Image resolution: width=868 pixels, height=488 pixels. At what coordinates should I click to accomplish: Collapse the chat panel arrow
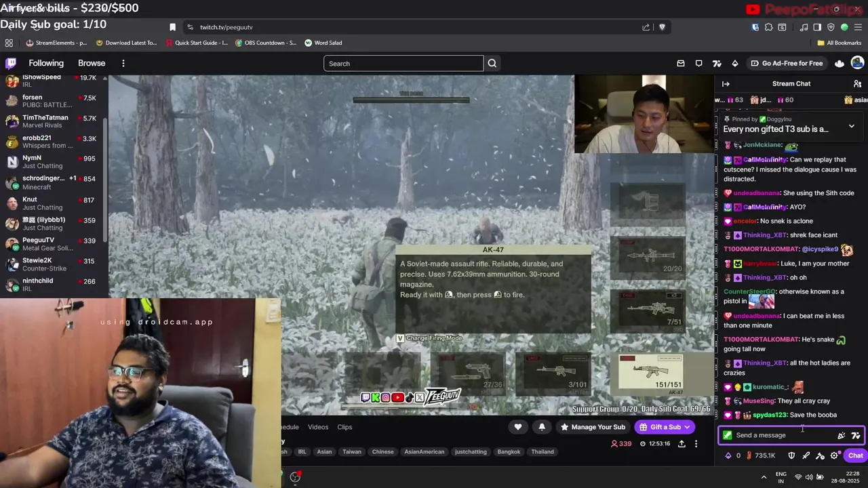point(726,84)
